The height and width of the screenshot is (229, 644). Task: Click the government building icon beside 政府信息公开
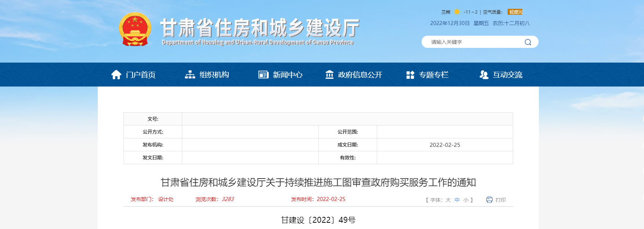(x=329, y=75)
